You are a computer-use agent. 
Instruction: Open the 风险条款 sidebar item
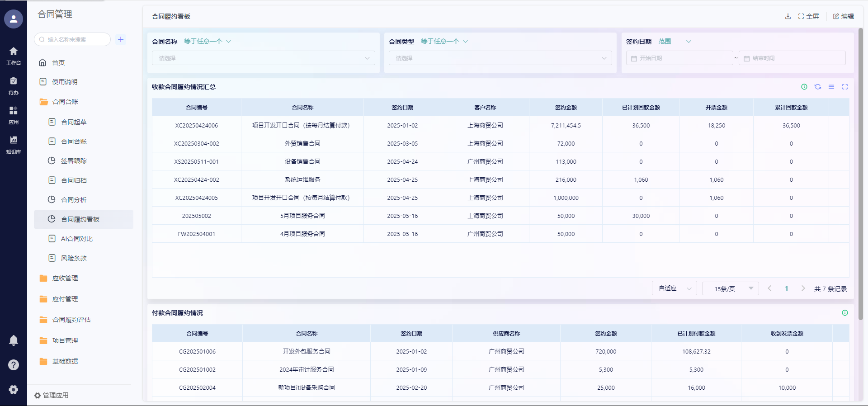[x=74, y=258]
